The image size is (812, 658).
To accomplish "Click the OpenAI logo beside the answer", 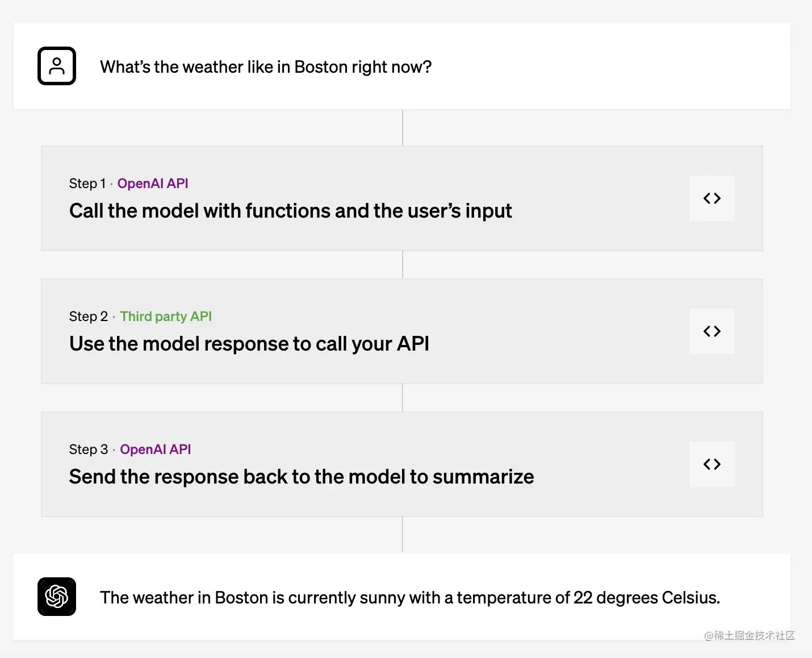I will [x=57, y=597].
